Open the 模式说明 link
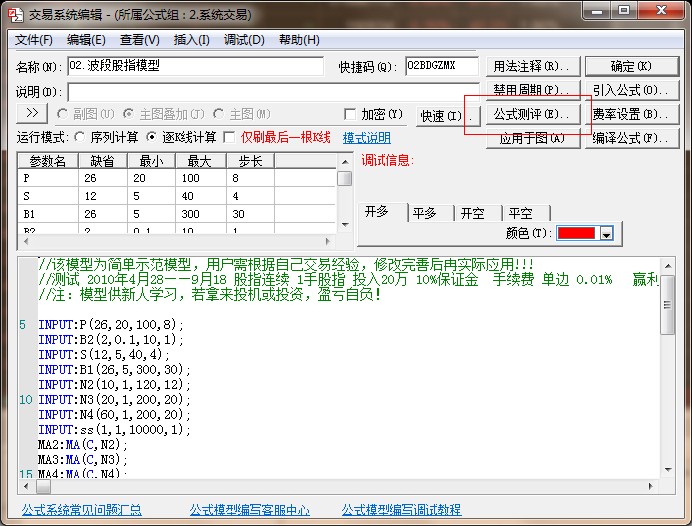The image size is (692, 526). (367, 137)
